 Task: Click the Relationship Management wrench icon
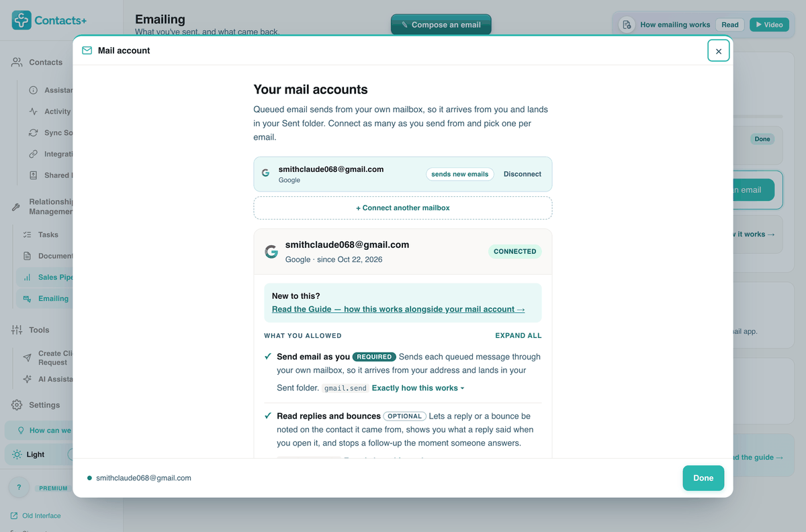pos(17,207)
